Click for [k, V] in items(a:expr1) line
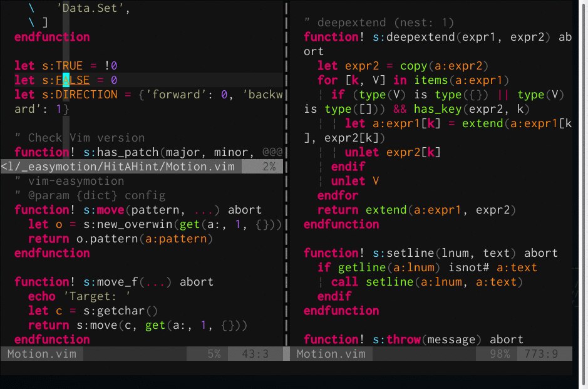The height and width of the screenshot is (389, 588). point(413,80)
